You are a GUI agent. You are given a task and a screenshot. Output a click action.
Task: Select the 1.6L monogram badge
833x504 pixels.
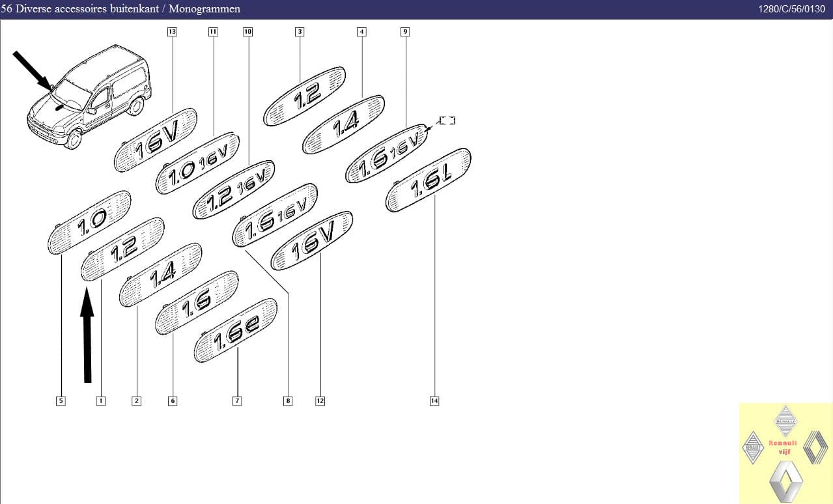point(429,180)
